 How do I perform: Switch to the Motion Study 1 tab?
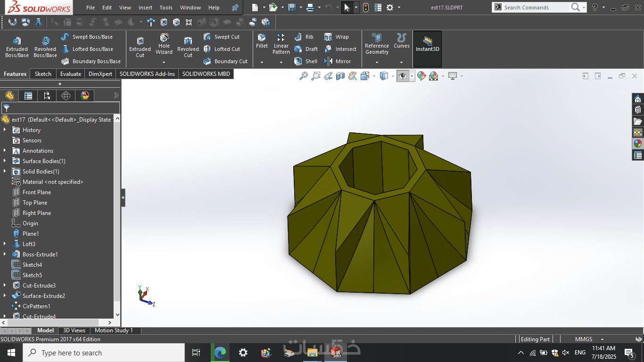click(x=114, y=330)
